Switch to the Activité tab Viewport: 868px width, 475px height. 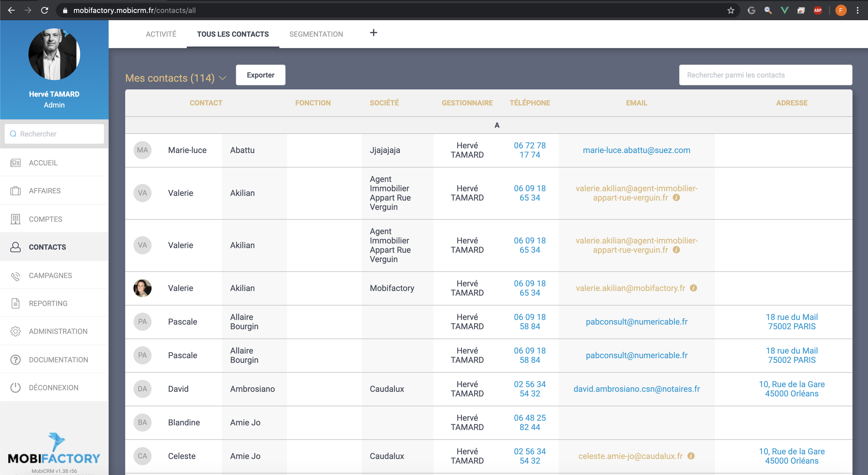click(161, 34)
